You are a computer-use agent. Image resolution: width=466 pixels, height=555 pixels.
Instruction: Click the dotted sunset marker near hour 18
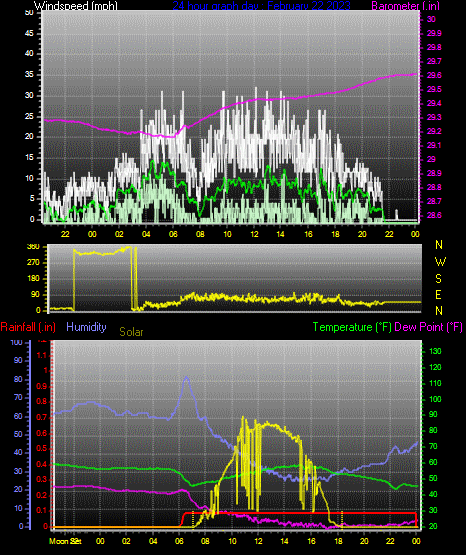[x=342, y=519]
